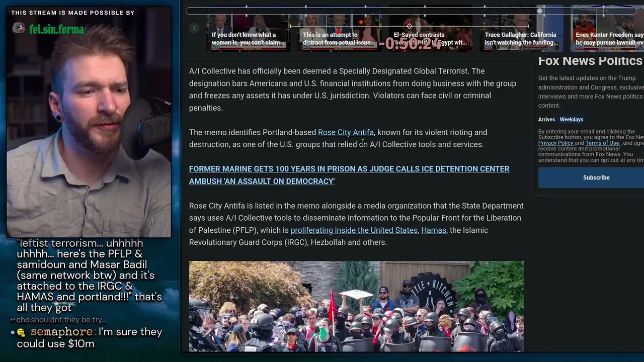The height and width of the screenshot is (362, 644).
Task: Open the Rose City Antifa link
Action: (346, 132)
